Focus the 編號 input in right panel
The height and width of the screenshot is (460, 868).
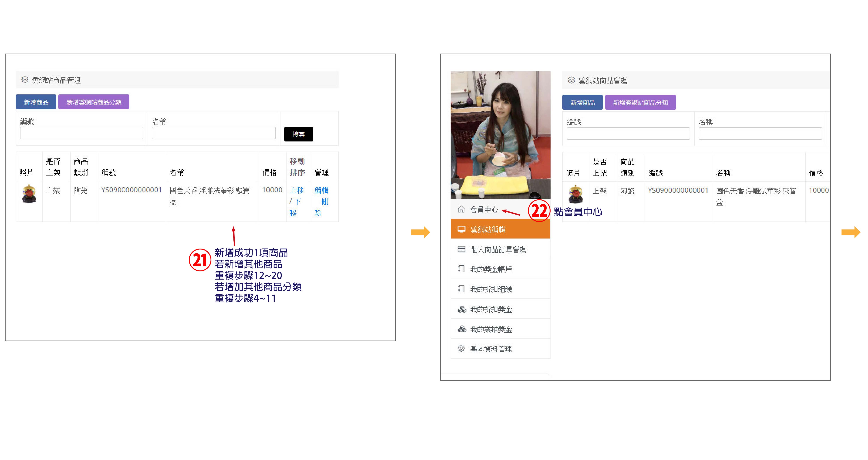coord(628,133)
